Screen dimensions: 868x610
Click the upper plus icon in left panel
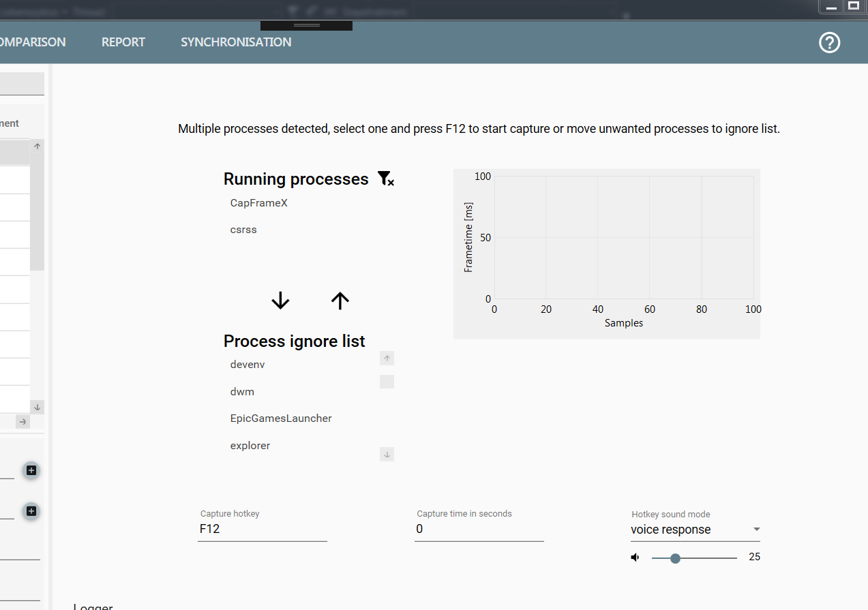pyautogui.click(x=31, y=470)
